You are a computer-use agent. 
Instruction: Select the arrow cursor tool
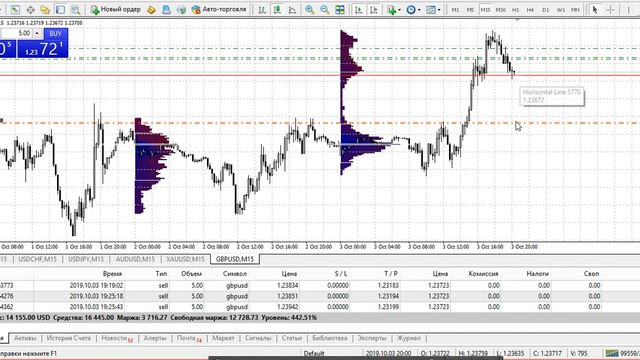[595, 9]
